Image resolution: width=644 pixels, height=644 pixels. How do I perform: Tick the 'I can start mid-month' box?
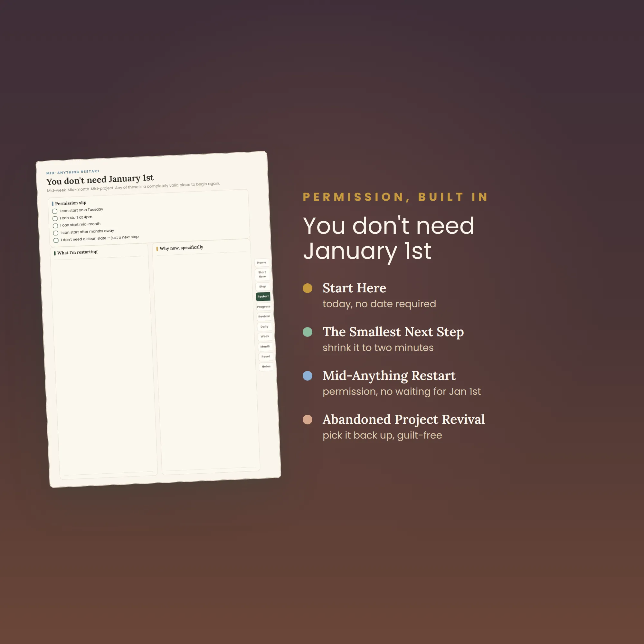[55, 226]
